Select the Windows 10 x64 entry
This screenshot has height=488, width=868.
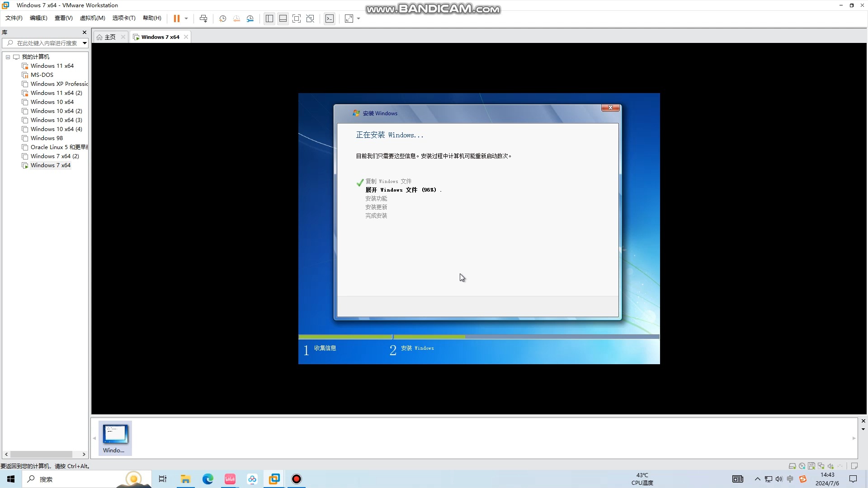coord(52,102)
